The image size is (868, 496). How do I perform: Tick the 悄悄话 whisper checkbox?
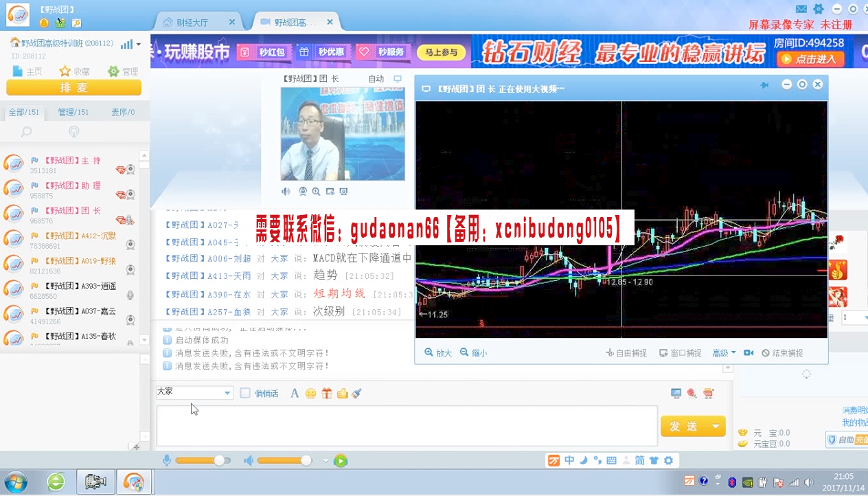245,393
